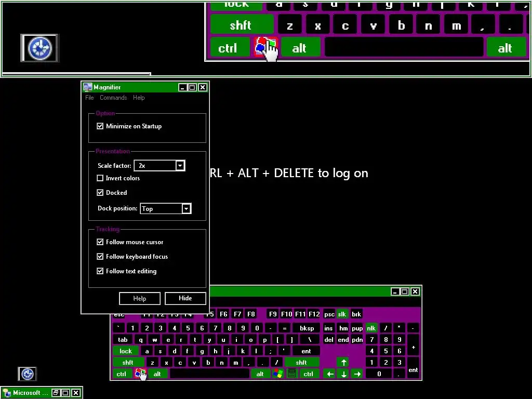Click right Windows logo key beside menu key
This screenshot has width=532, height=399.
(277, 374)
